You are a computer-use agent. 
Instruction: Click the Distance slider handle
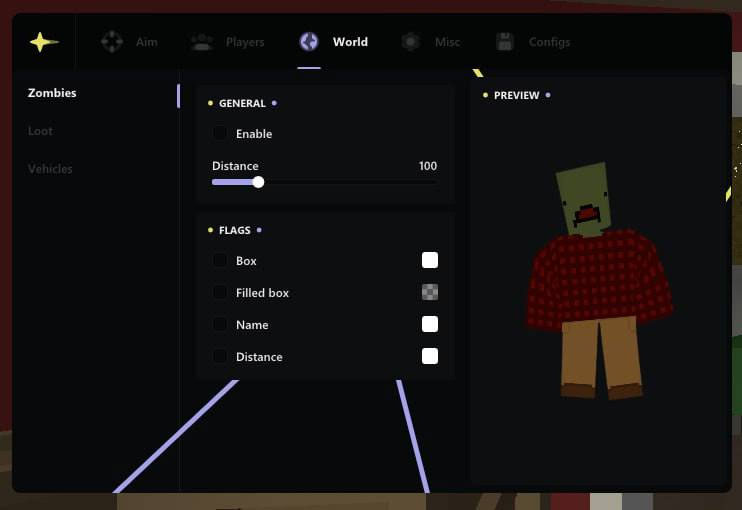tap(258, 182)
